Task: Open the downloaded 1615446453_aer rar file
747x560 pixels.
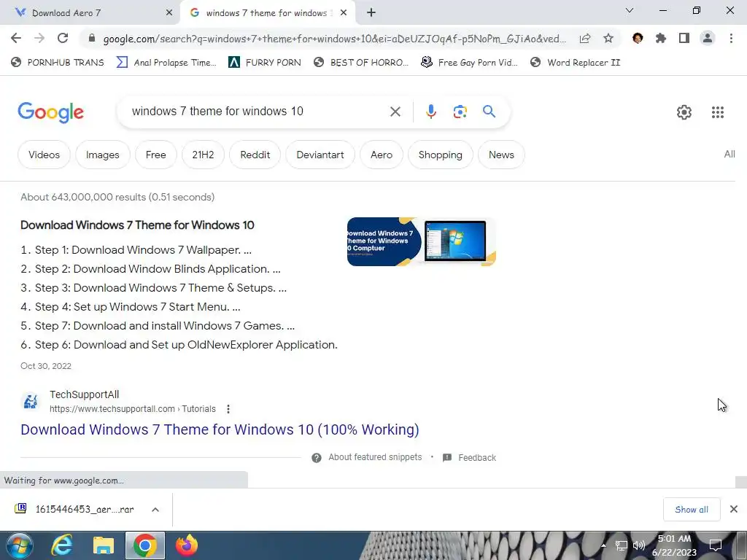Action: [85, 510]
